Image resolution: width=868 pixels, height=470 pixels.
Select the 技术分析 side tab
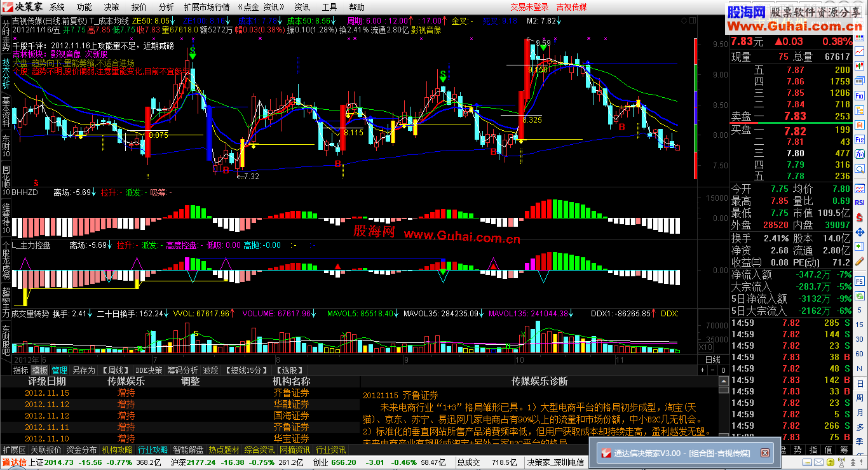click(x=6, y=73)
